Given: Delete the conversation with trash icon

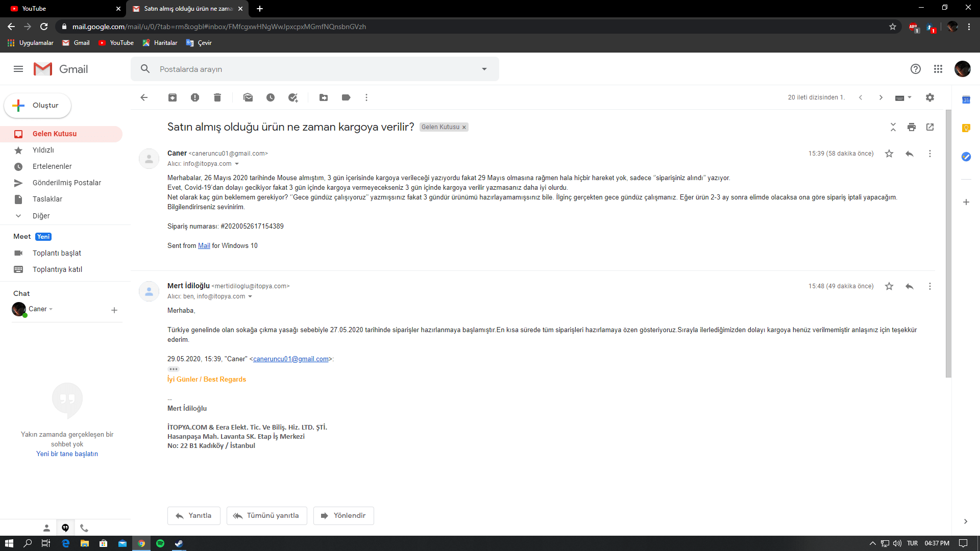Looking at the screenshot, I should coord(217,97).
